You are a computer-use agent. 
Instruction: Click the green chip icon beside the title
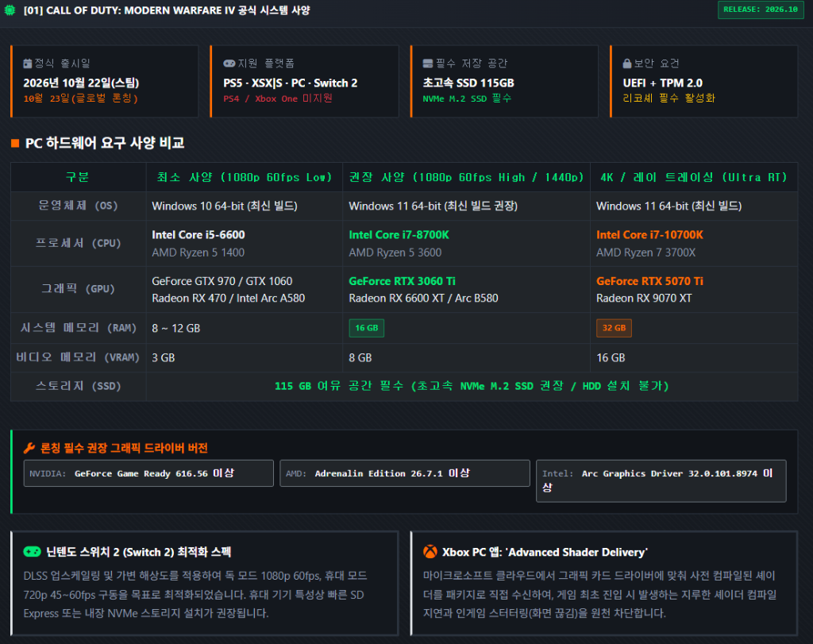click(10, 10)
